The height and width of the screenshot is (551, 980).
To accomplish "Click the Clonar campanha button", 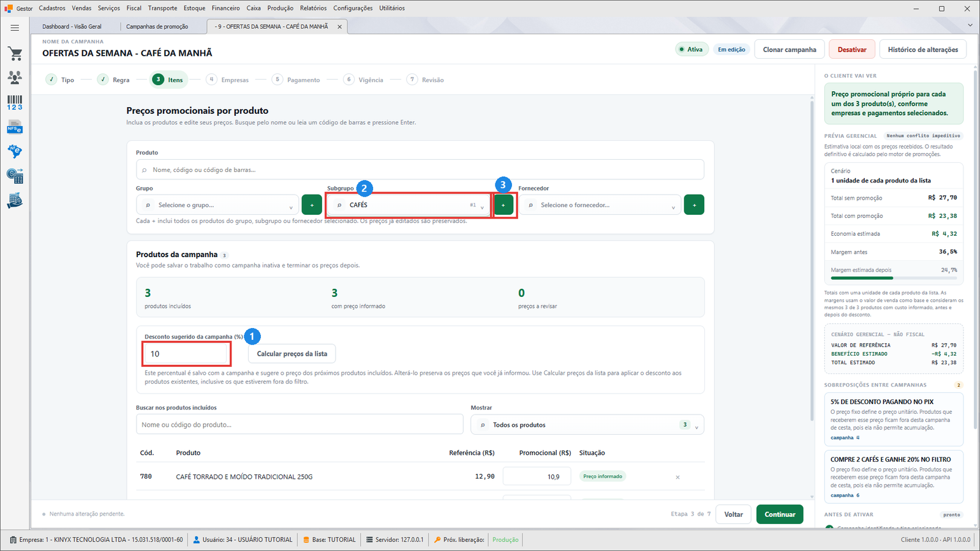I will click(790, 50).
